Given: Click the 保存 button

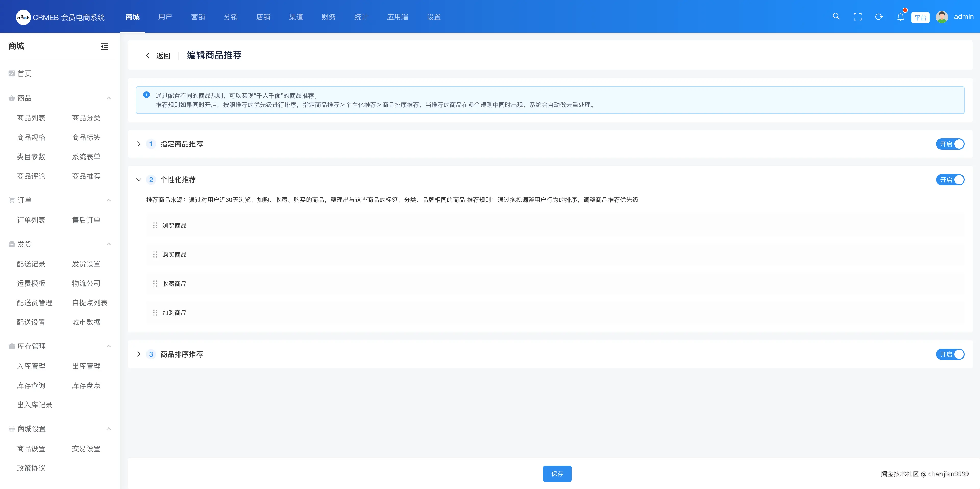Looking at the screenshot, I should pos(557,474).
